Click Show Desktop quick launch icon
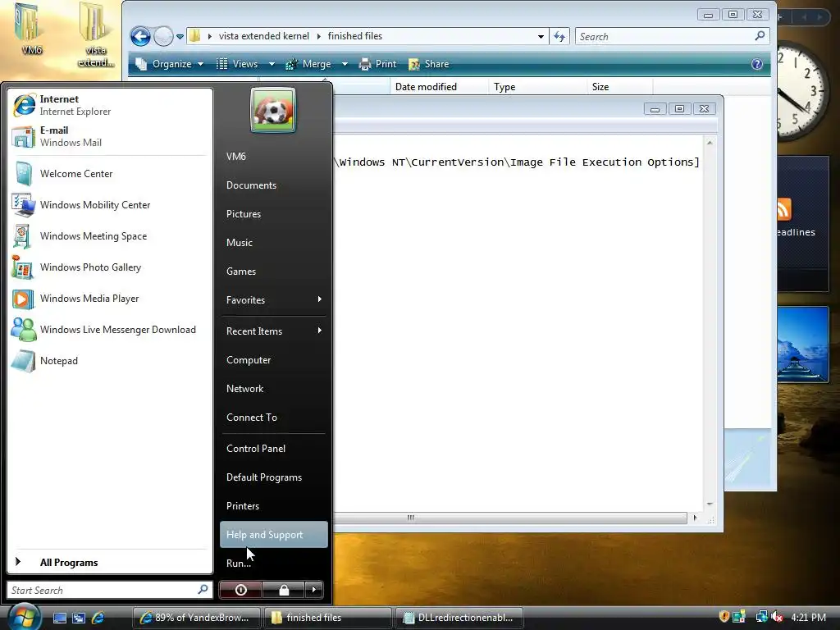Screen dimensions: 840x630 pos(59,618)
